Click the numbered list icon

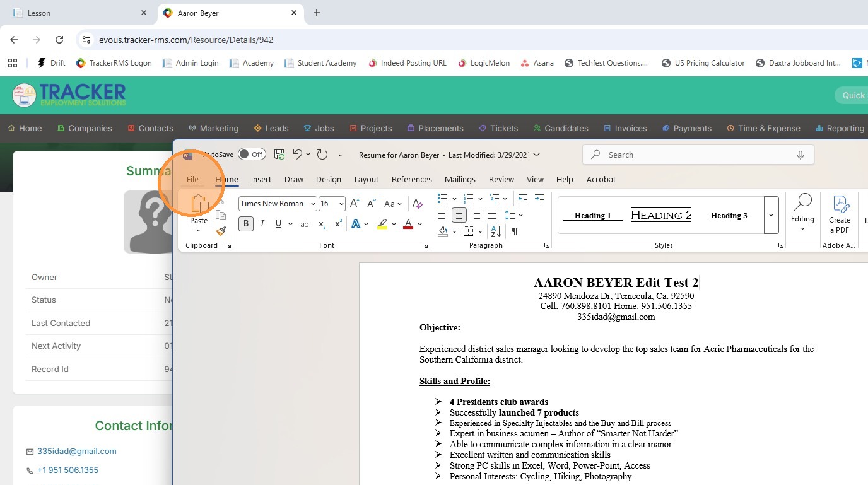(468, 199)
